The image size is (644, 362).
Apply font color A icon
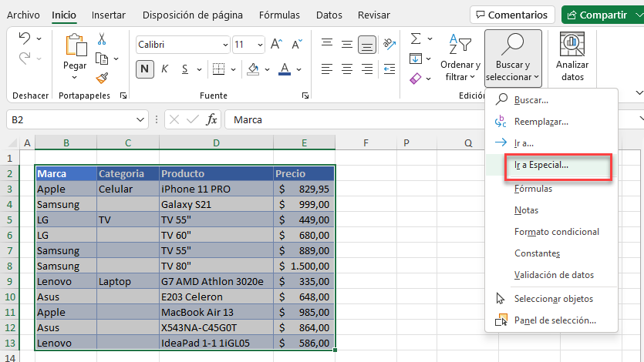tap(285, 69)
